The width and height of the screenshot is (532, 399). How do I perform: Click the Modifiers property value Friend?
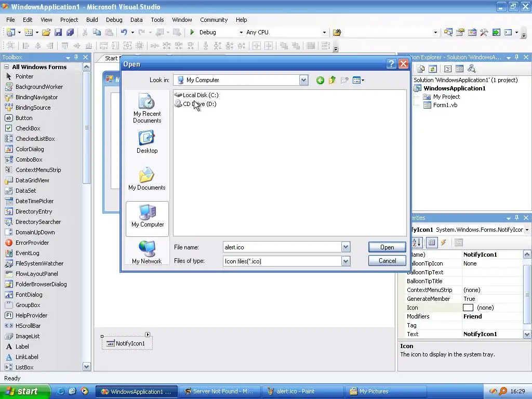[x=493, y=316]
